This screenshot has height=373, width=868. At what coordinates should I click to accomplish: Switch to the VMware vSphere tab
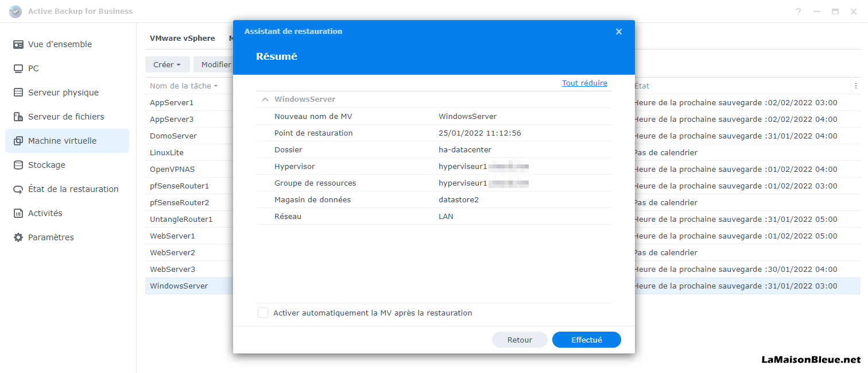183,39
